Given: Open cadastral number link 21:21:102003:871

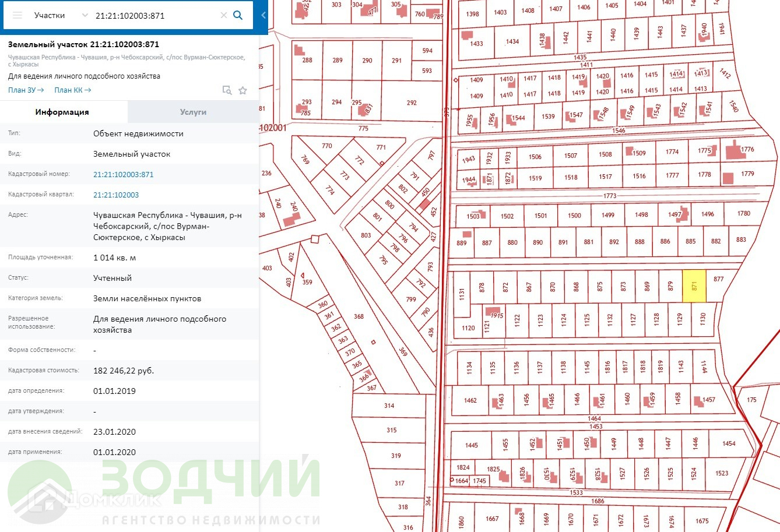Looking at the screenshot, I should coord(124,174).
